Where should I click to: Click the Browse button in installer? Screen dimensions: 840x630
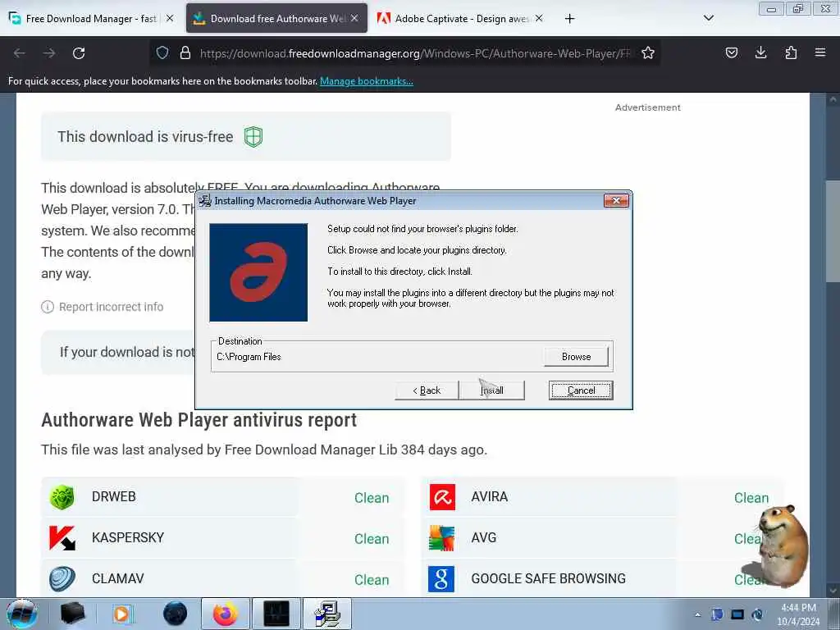(576, 357)
